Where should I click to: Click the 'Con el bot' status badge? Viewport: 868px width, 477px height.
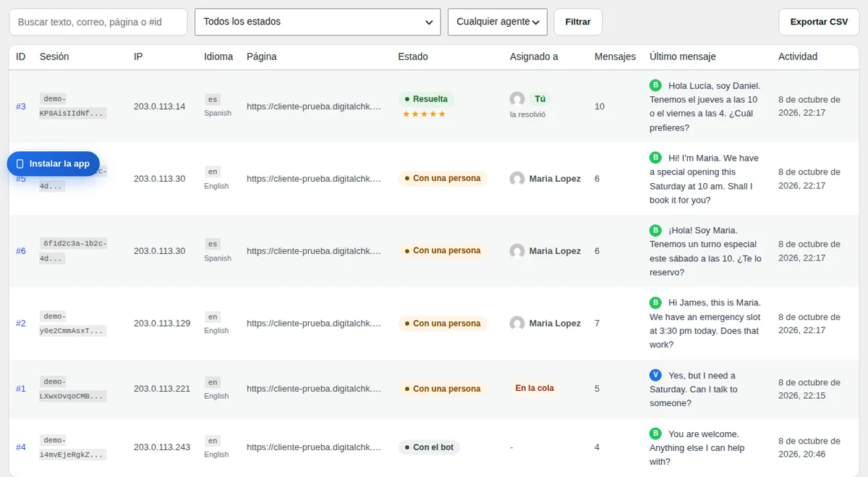tap(429, 447)
